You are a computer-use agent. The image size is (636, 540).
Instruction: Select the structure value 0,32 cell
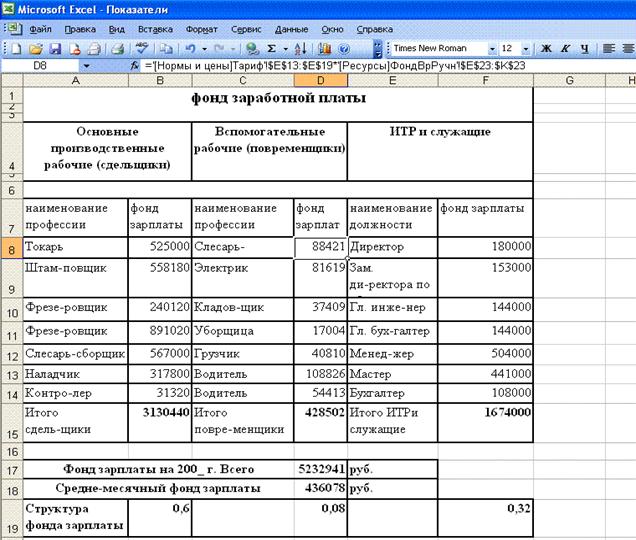486,518
